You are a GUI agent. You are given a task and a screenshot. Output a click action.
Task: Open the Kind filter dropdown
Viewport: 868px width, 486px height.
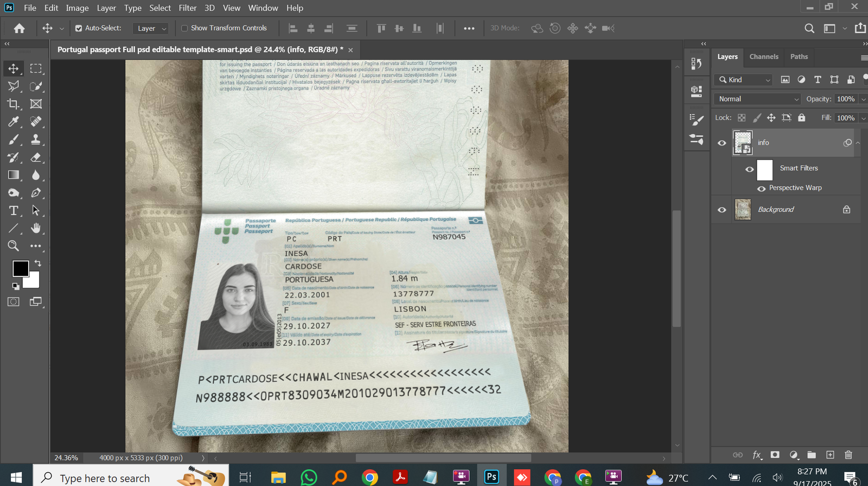click(743, 80)
